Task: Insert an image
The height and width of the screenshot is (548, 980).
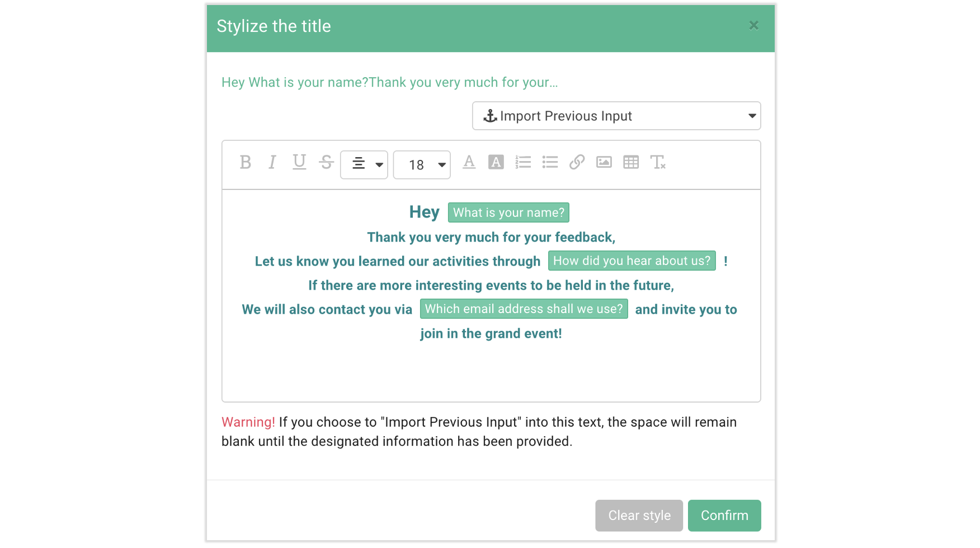Action: click(604, 162)
